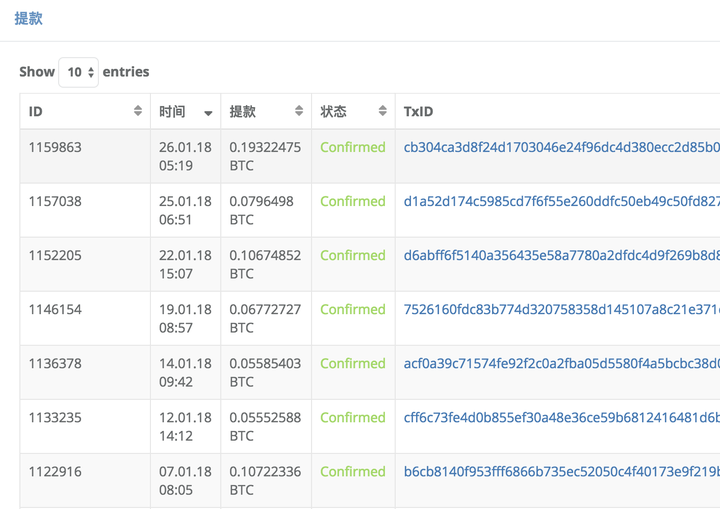720x509 pixels.
Task: Open TxID link starting with b6cb8140f953
Action: click(x=562, y=472)
